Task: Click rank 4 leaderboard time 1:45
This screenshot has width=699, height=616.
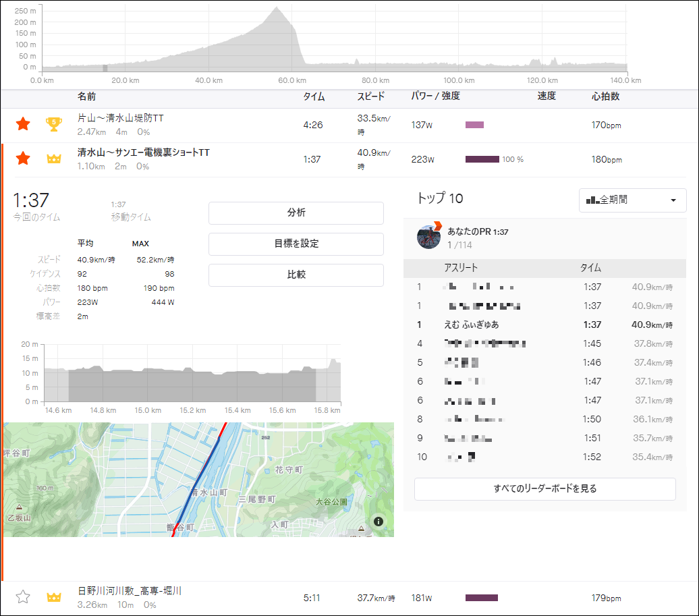Action: [592, 343]
